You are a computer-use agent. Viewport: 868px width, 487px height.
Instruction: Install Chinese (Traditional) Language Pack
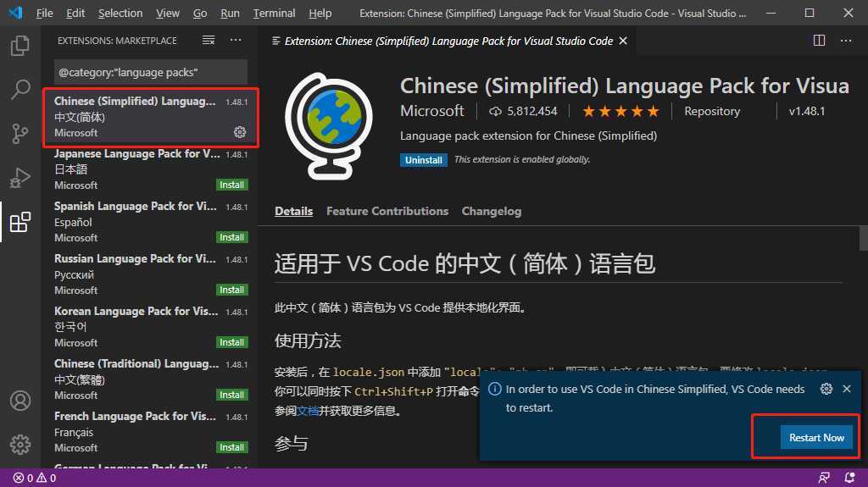(231, 396)
